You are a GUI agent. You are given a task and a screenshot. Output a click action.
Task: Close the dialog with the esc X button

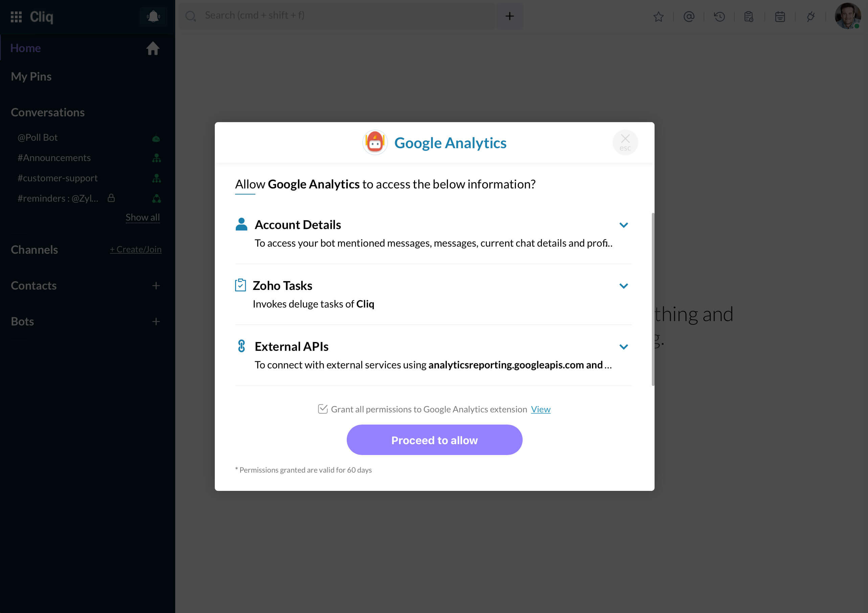[x=625, y=142]
